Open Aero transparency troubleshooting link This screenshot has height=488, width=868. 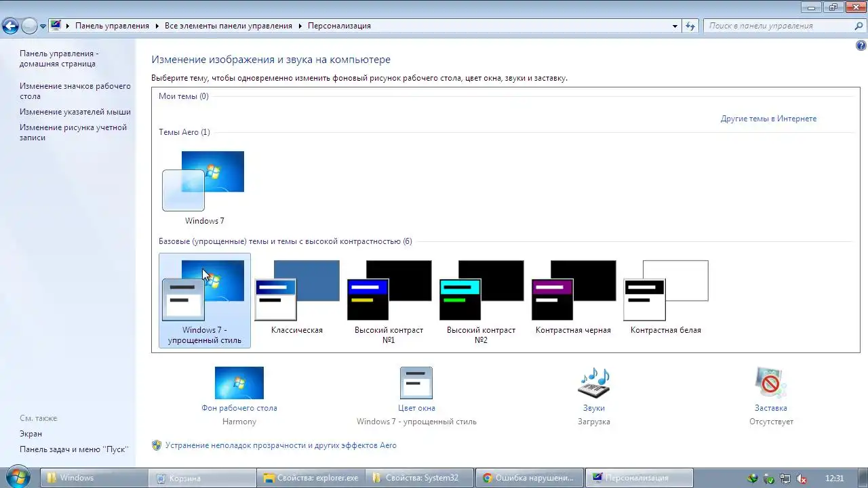(281, 445)
